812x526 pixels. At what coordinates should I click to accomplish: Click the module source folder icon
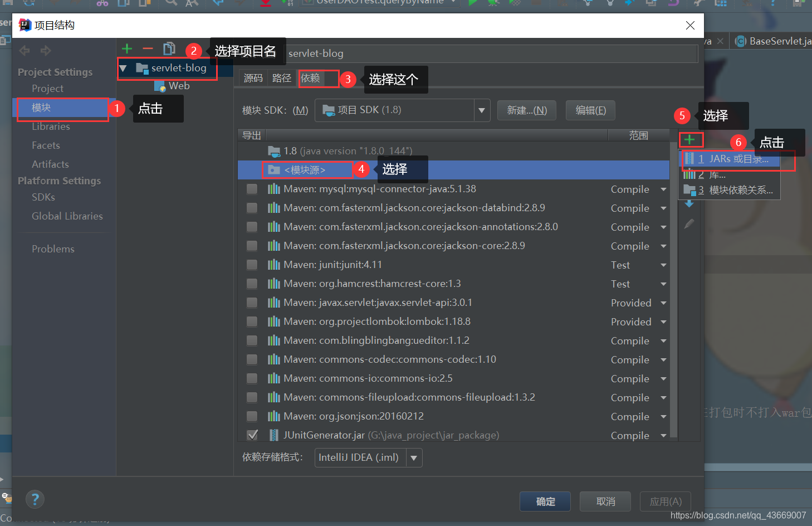click(x=274, y=170)
